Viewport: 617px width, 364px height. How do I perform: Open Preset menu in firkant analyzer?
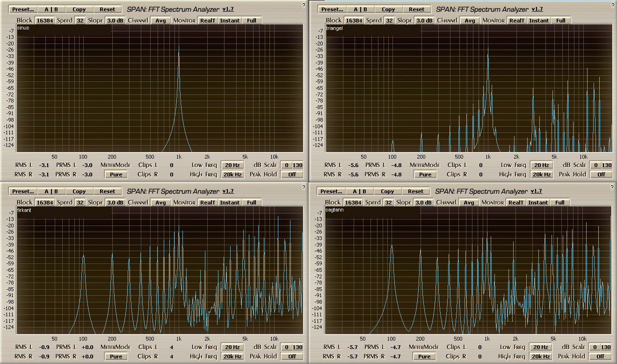(23, 191)
